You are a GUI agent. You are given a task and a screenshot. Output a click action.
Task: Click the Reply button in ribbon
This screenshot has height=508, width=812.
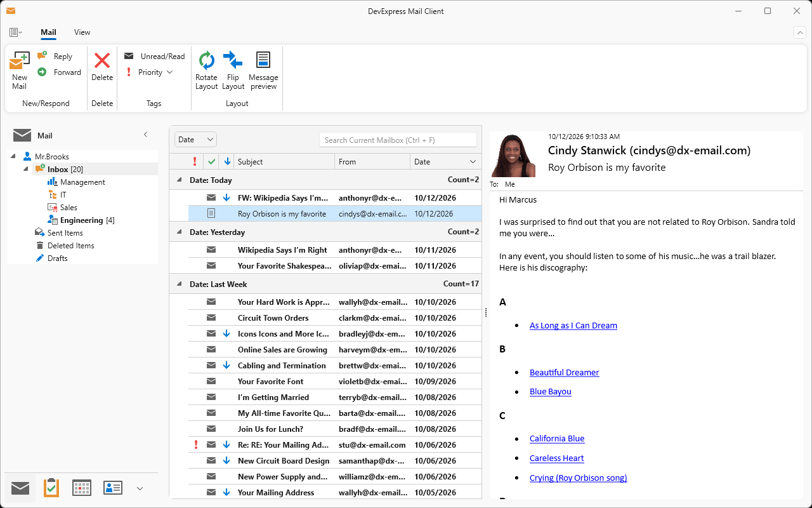55,57
